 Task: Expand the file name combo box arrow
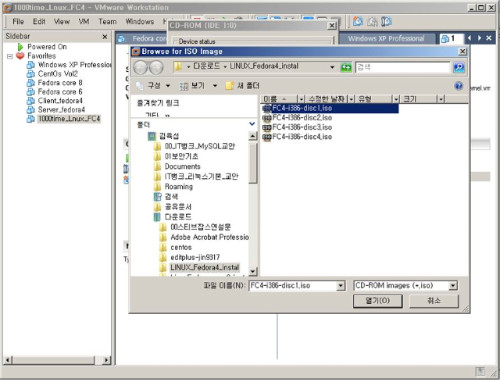pos(340,286)
